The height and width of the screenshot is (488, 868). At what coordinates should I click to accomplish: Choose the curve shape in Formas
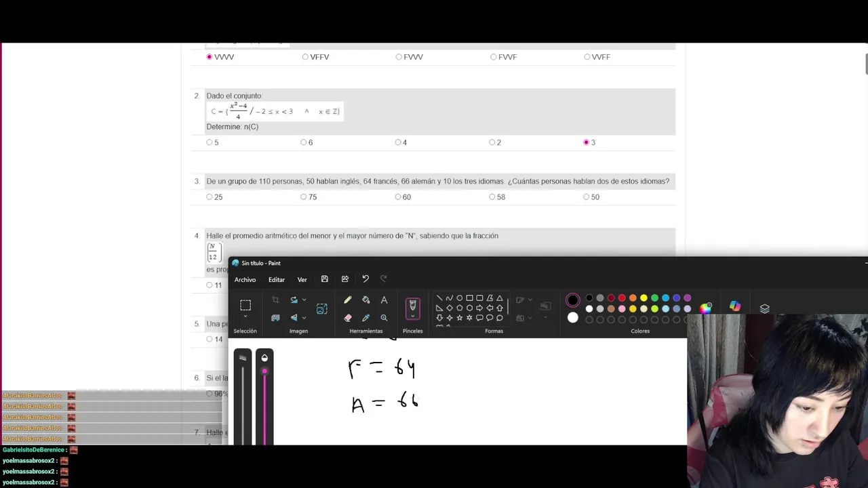pyautogui.click(x=449, y=298)
